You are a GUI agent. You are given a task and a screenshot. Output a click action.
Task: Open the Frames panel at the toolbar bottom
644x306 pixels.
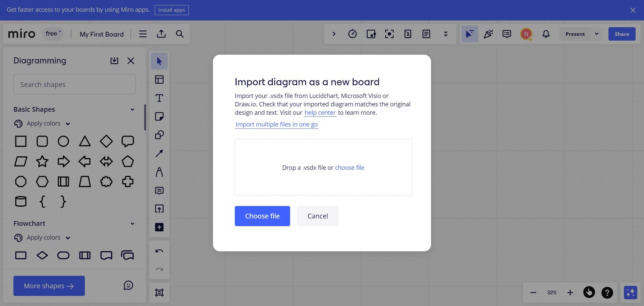coord(159,292)
